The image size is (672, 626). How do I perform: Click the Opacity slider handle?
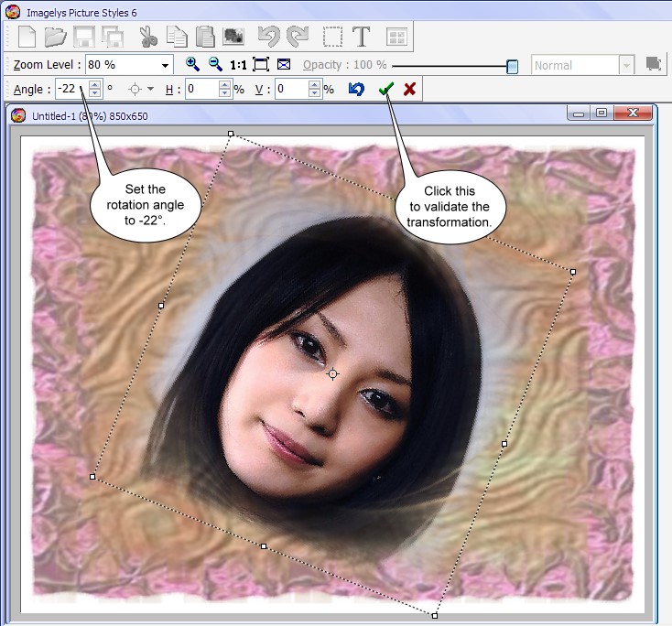point(512,67)
